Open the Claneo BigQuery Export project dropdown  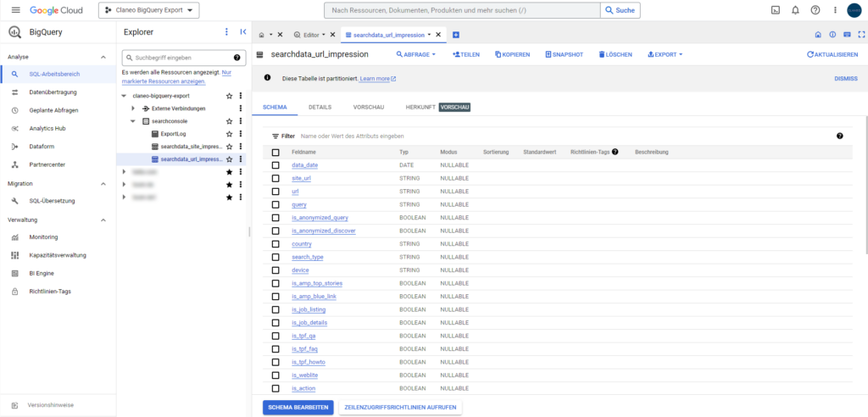click(148, 10)
